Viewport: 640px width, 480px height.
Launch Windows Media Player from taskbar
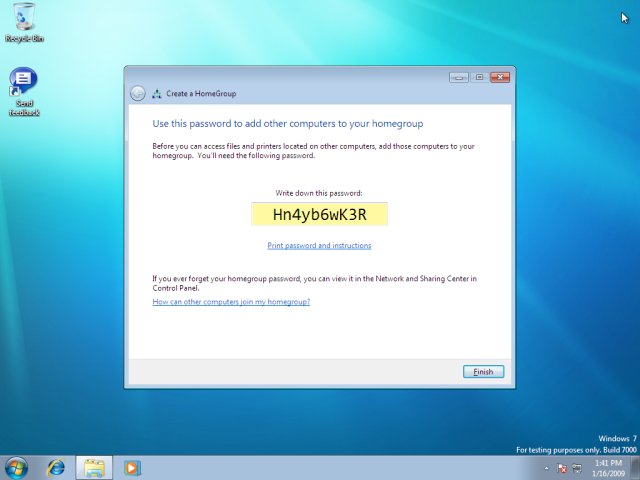[132, 468]
